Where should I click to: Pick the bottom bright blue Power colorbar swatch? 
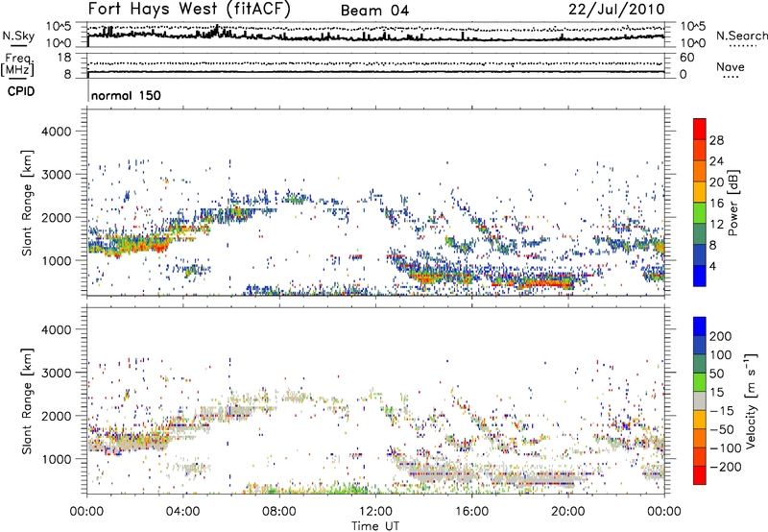[700, 277]
